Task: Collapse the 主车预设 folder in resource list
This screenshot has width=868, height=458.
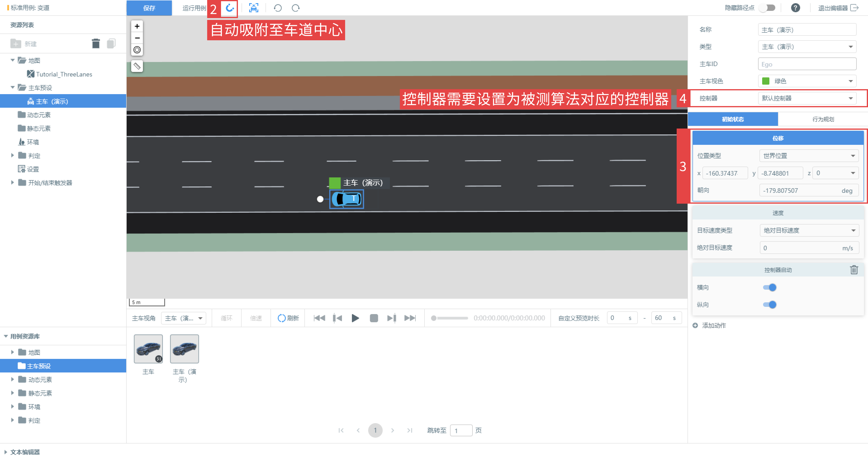Action: coord(12,88)
